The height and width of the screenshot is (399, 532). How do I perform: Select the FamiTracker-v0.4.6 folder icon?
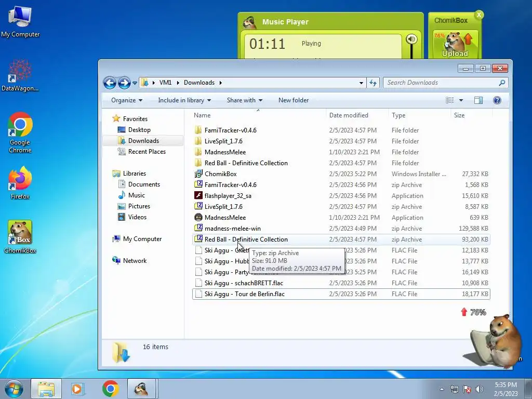(x=198, y=130)
